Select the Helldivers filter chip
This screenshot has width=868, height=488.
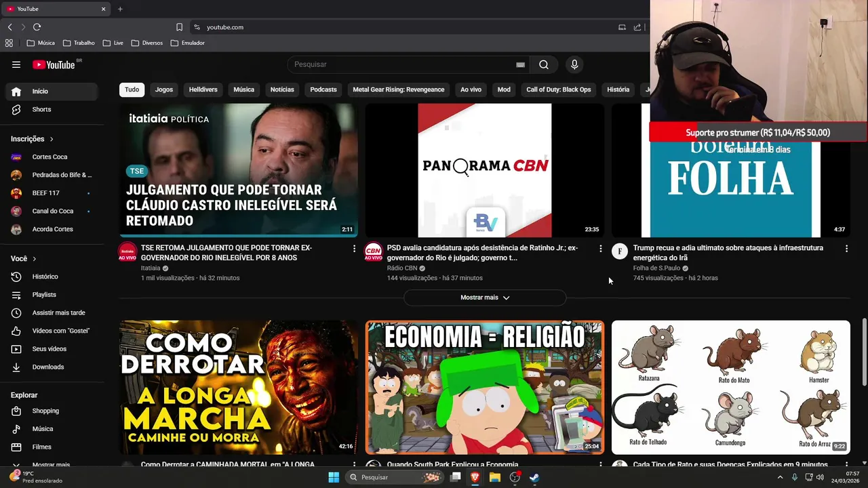click(203, 89)
